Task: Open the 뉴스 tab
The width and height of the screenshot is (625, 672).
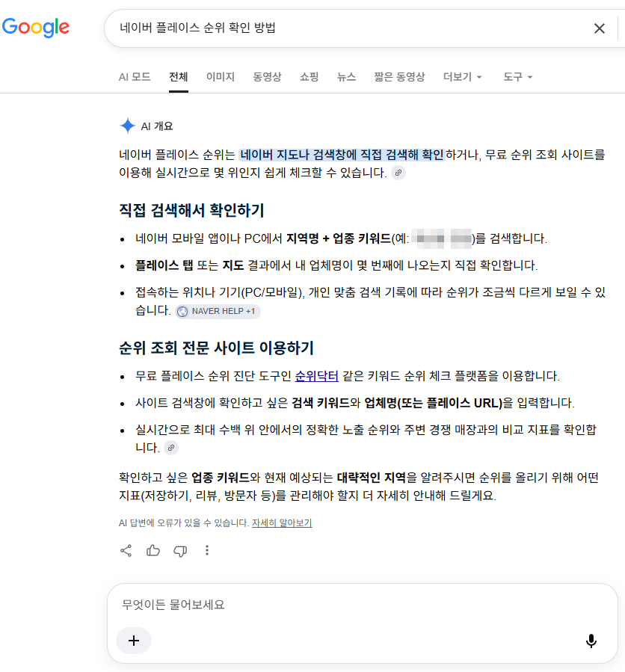Action: pyautogui.click(x=346, y=77)
